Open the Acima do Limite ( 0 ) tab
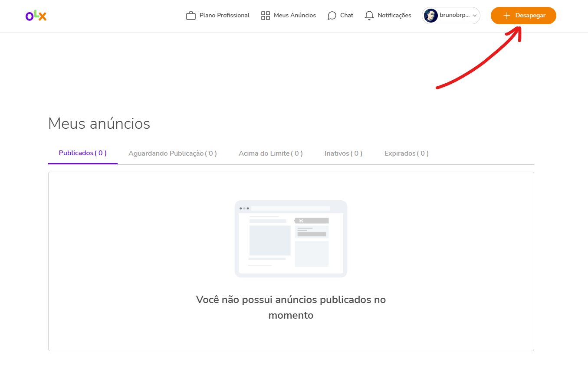588x375 pixels. point(271,153)
